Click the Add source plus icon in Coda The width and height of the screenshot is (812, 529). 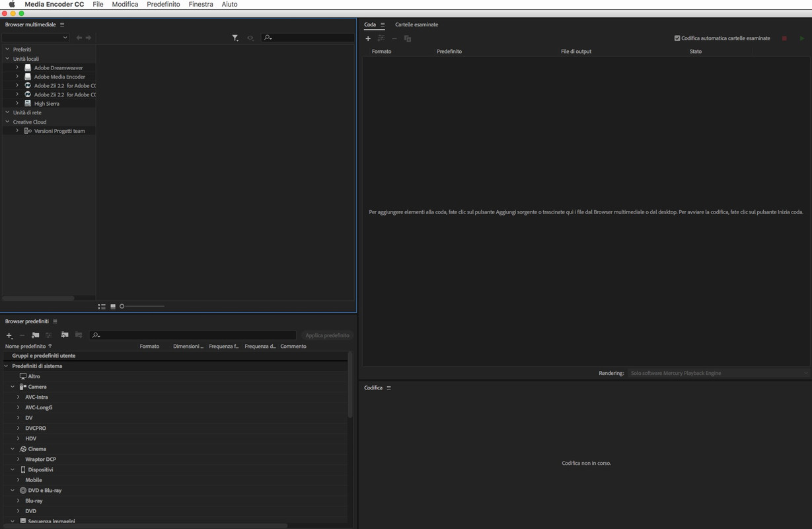click(368, 38)
